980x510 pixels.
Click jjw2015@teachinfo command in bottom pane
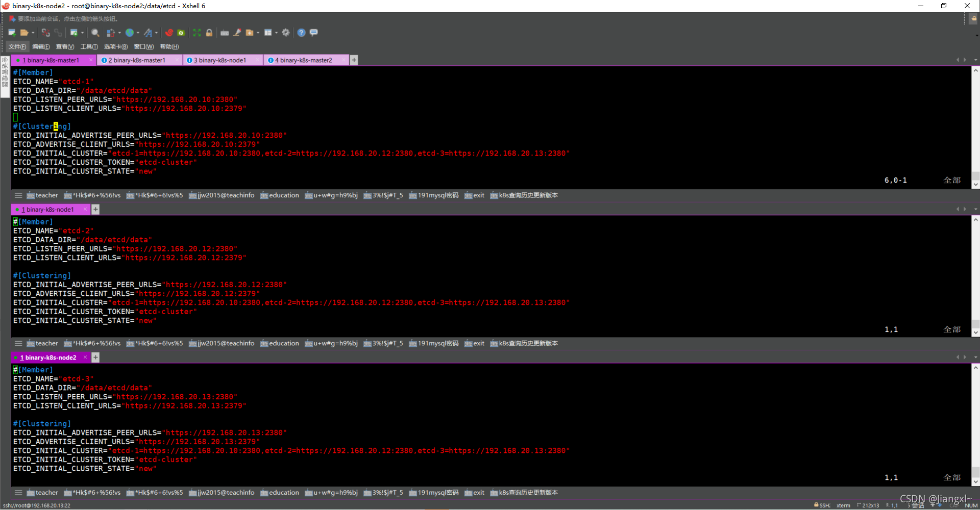tap(222, 493)
